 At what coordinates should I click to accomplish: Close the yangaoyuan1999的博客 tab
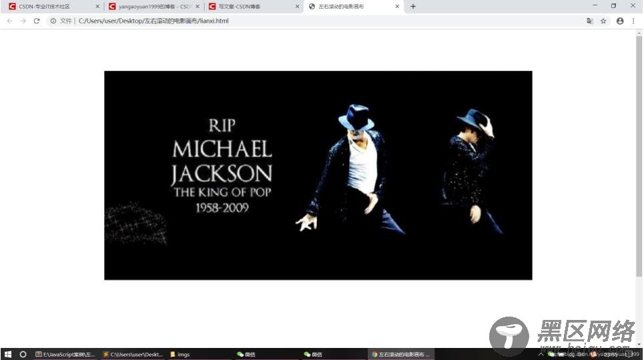coord(198,7)
